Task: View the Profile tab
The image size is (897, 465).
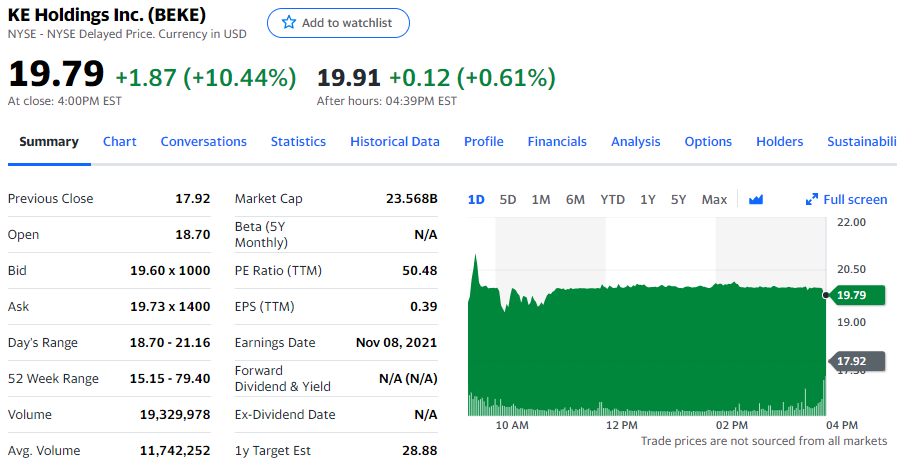Action: pos(483,142)
